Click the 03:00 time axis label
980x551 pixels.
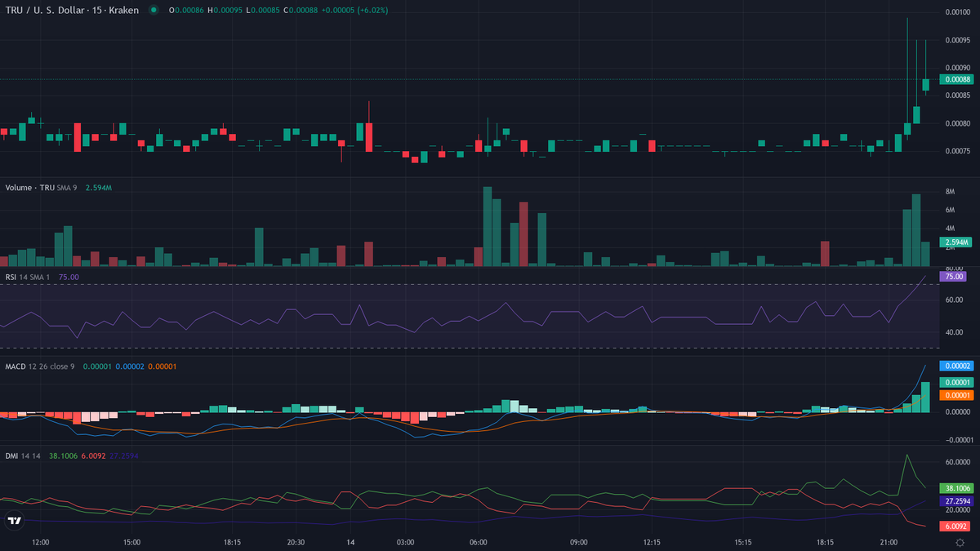coord(405,542)
